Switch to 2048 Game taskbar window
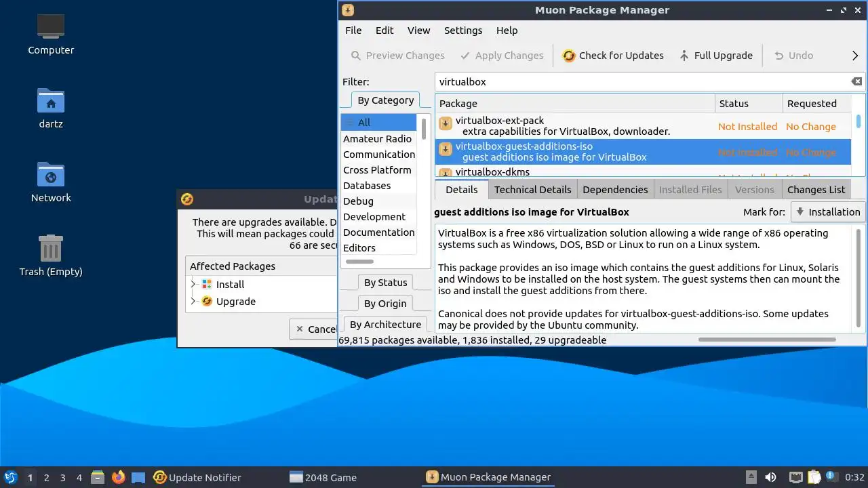Image resolution: width=868 pixels, height=488 pixels. (323, 477)
